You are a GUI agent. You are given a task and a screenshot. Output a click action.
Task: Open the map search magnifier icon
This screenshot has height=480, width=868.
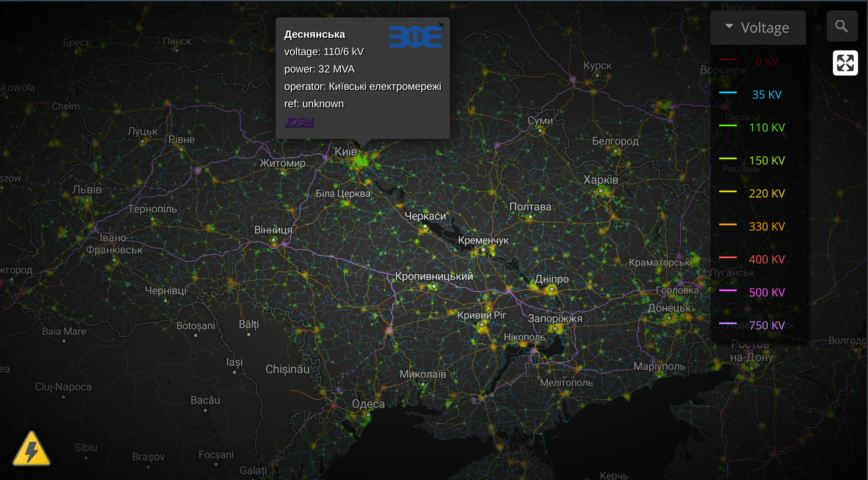[x=842, y=26]
